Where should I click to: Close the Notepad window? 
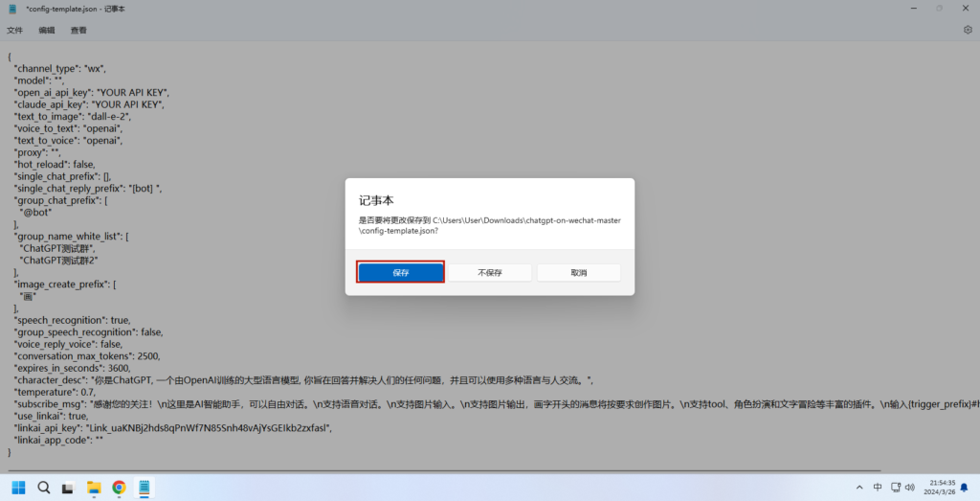[965, 9]
